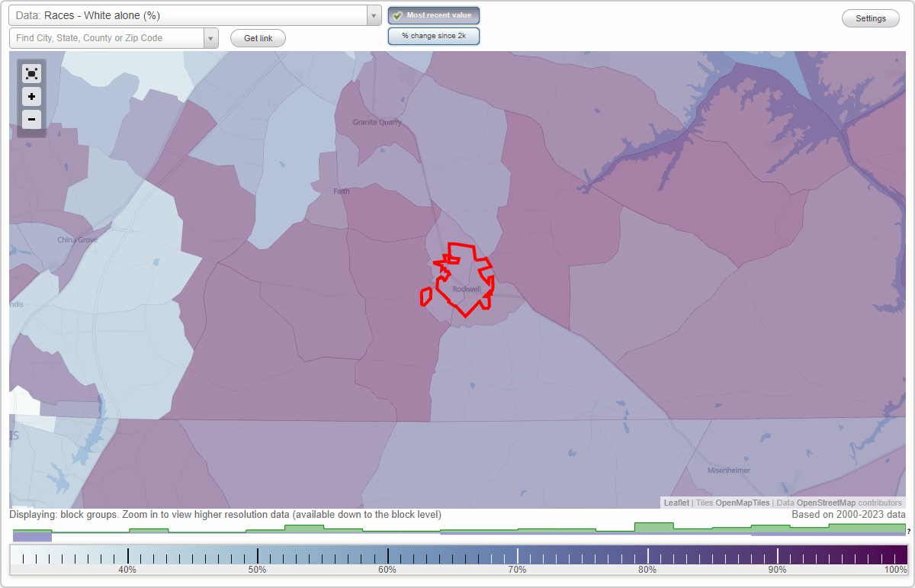Click the city search input field
This screenshot has width=915, height=588.
(x=107, y=37)
